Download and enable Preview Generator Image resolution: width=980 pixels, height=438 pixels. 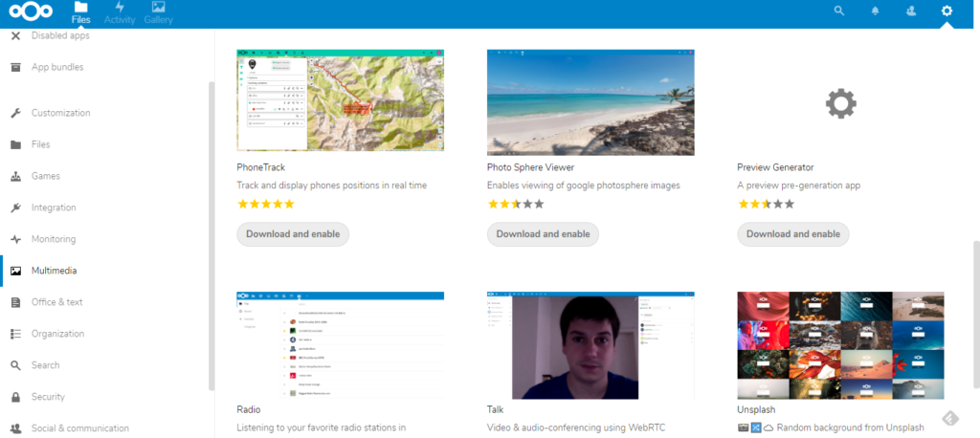coord(793,234)
